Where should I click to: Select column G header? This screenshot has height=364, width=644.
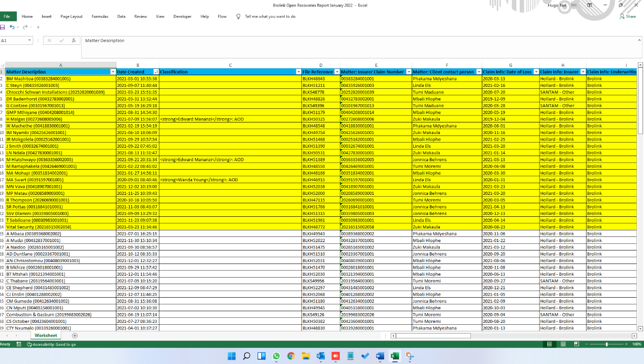511,65
